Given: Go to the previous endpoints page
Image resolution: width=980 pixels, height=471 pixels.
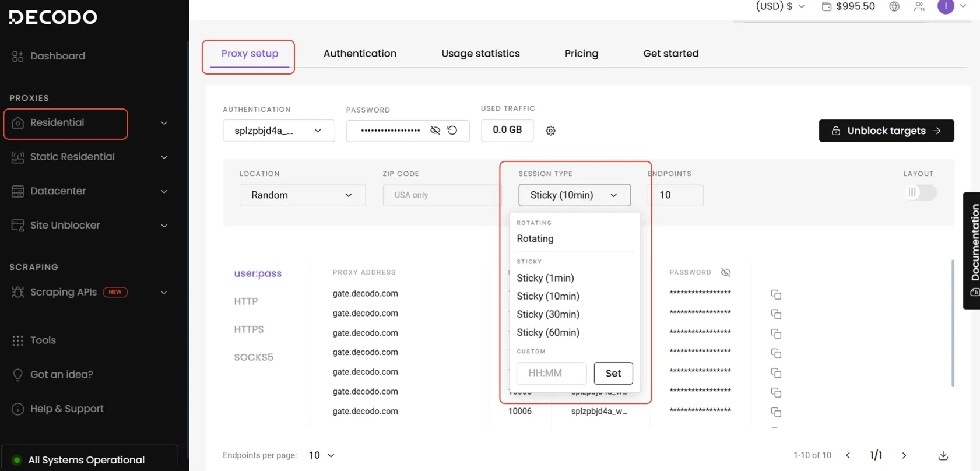Looking at the screenshot, I should coord(848,455).
